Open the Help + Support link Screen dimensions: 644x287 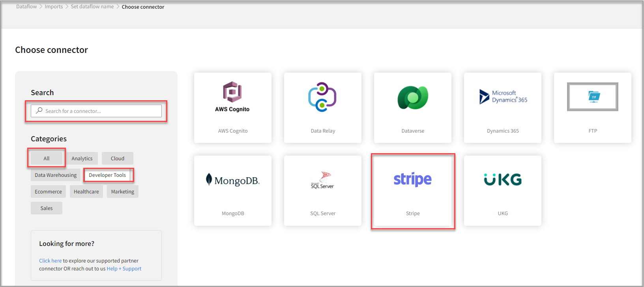124,269
